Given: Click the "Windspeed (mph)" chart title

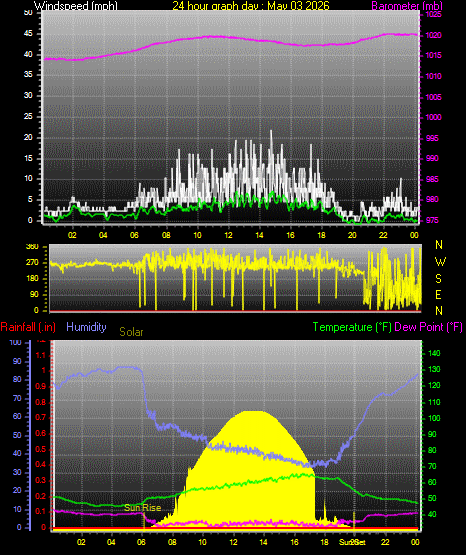Looking at the screenshot, I should point(76,6).
